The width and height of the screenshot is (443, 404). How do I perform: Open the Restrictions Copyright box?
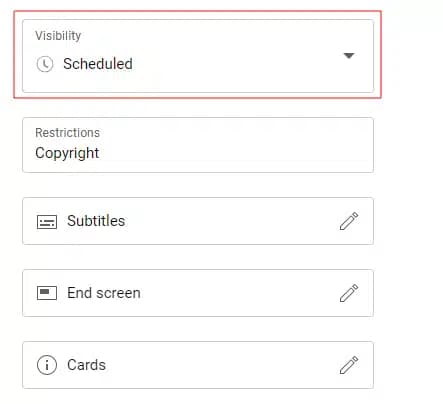click(x=198, y=145)
